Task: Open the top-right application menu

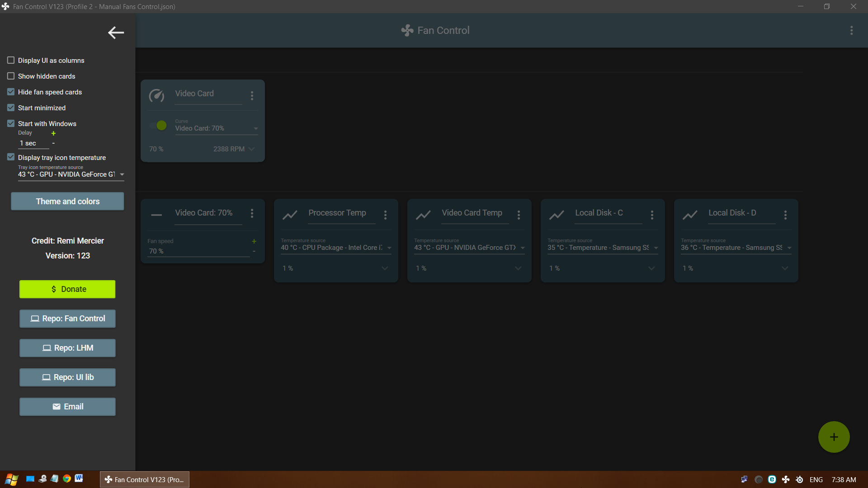Action: click(852, 30)
